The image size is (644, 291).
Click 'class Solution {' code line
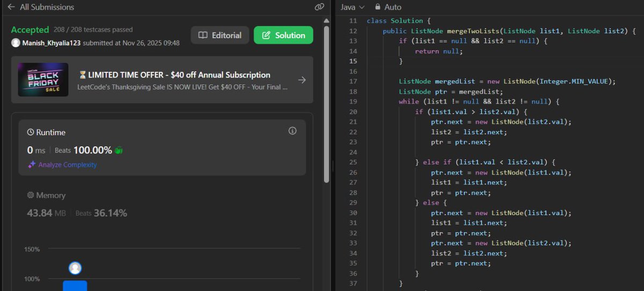point(399,21)
